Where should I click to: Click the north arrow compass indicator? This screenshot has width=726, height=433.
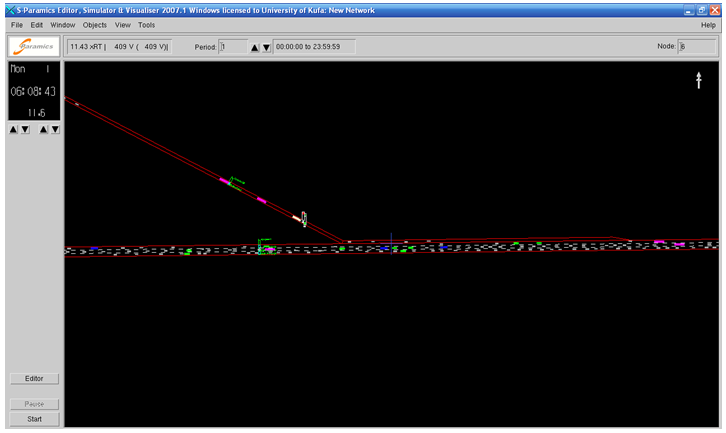[699, 81]
